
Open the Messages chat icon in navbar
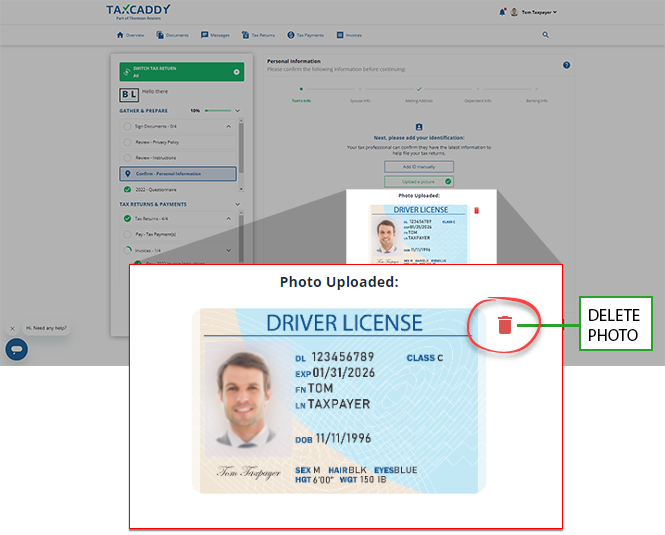pos(204,35)
